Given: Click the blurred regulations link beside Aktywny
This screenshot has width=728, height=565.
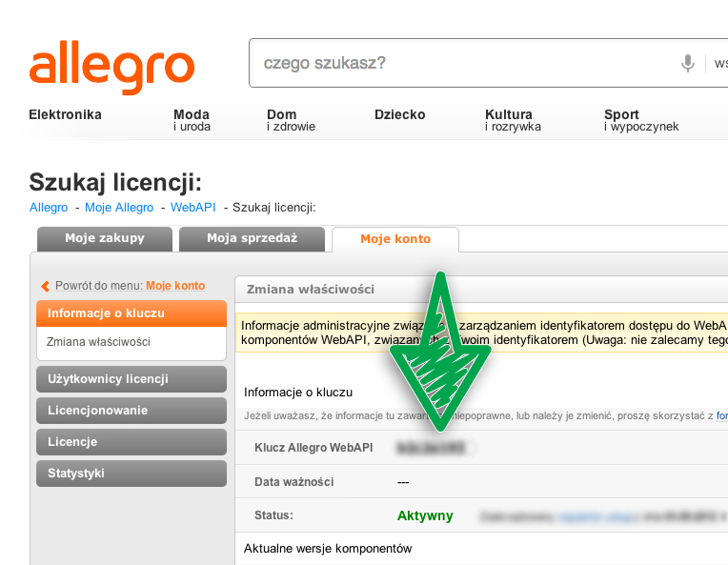Looking at the screenshot, I should [x=596, y=516].
